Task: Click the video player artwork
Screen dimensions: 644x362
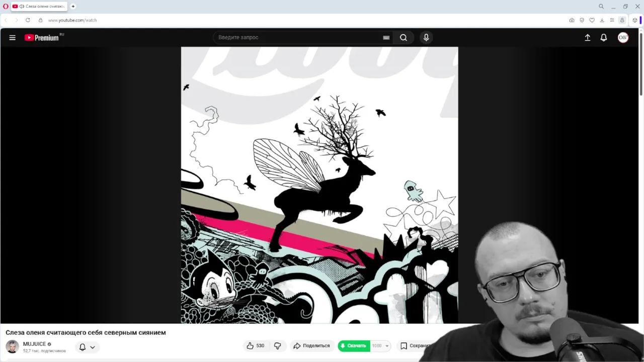Action: (319, 185)
